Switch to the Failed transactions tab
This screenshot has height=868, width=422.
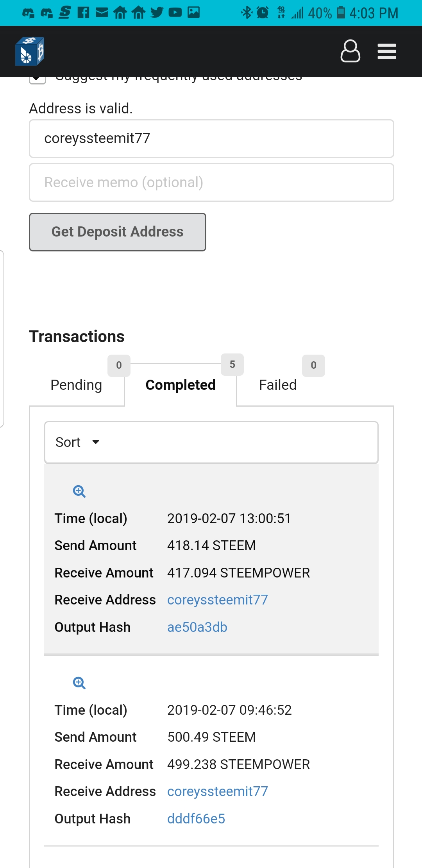278,385
